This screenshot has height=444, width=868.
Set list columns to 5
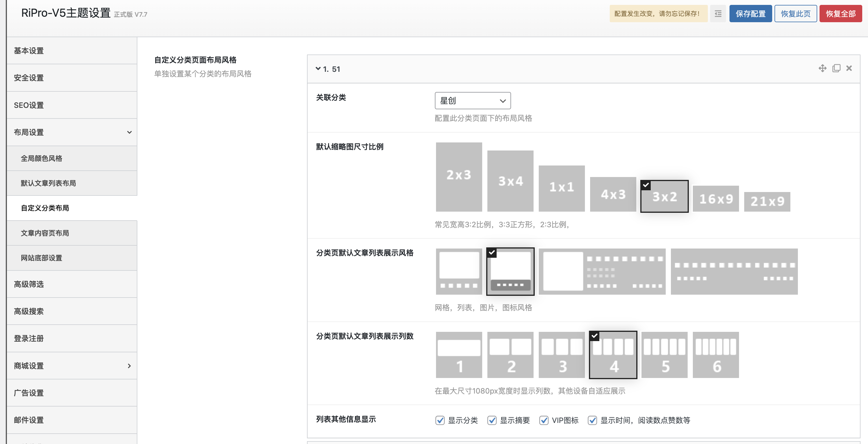point(664,355)
